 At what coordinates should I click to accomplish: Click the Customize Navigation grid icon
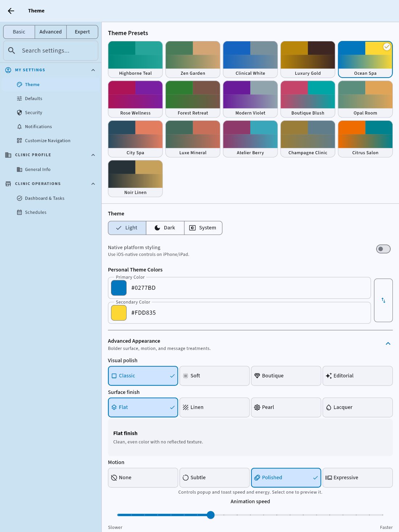point(20,141)
